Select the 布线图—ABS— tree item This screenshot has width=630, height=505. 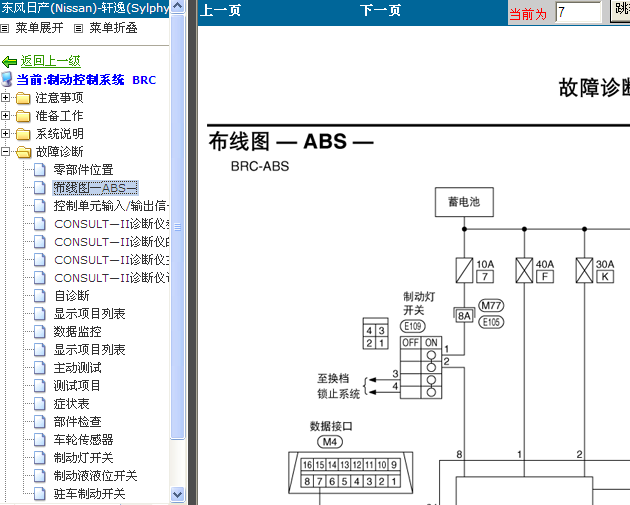(x=96, y=188)
